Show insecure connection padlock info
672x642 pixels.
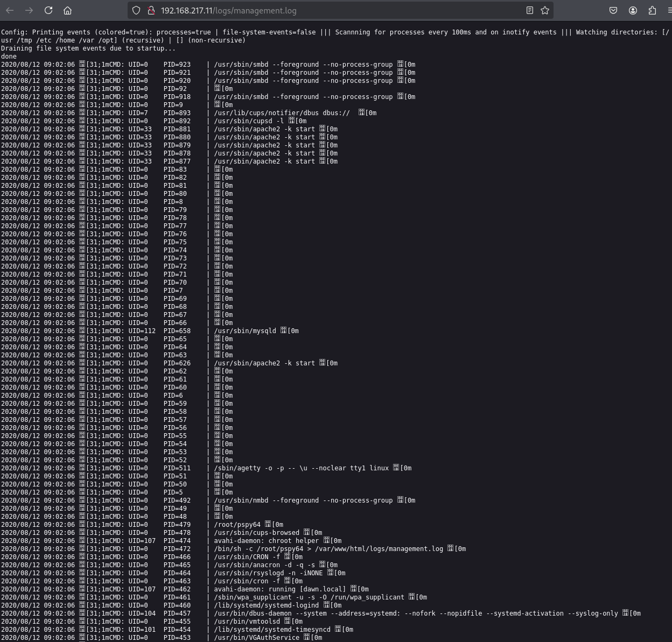pos(151,10)
